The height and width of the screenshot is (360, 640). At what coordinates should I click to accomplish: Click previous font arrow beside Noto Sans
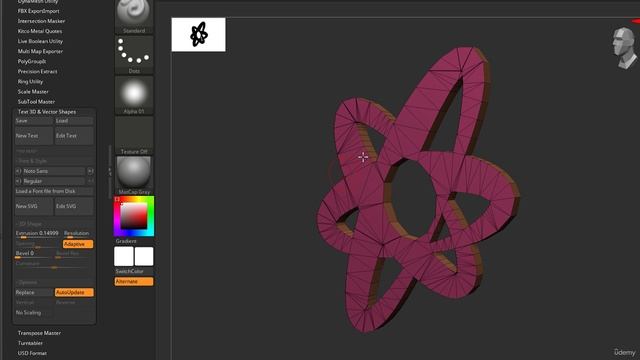point(18,171)
